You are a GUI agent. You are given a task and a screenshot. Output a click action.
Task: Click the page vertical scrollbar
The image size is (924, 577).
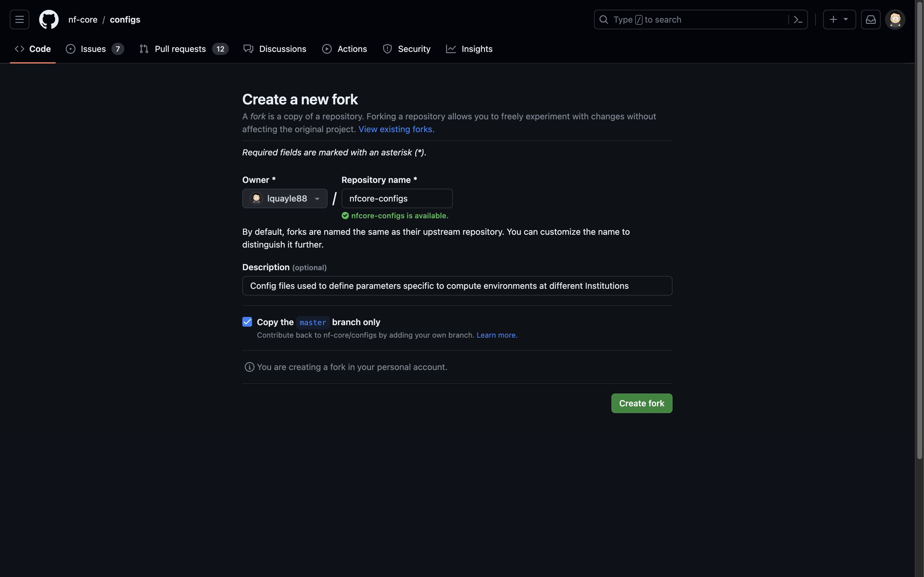[x=919, y=229]
